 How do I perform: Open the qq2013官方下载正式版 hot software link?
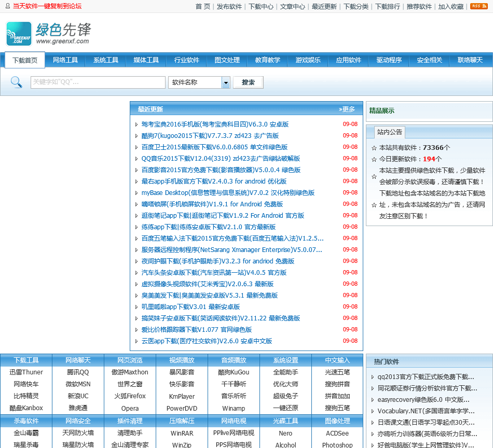[426, 376]
